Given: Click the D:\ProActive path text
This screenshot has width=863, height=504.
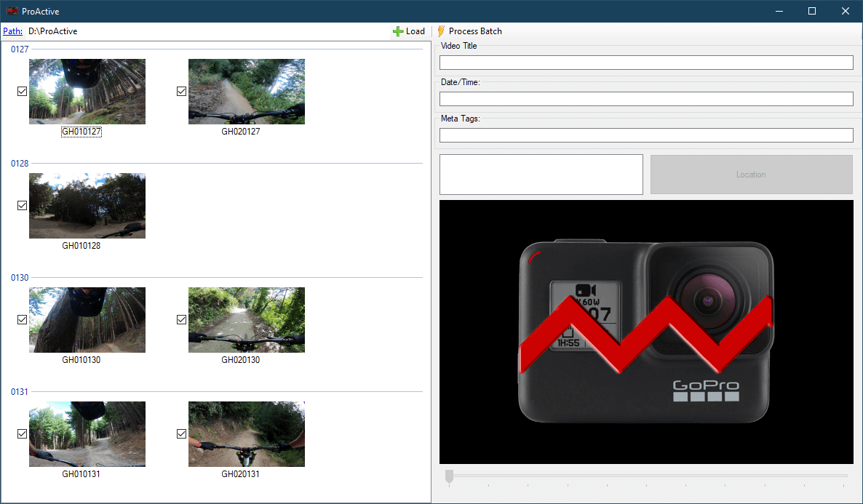Looking at the screenshot, I should click(53, 31).
